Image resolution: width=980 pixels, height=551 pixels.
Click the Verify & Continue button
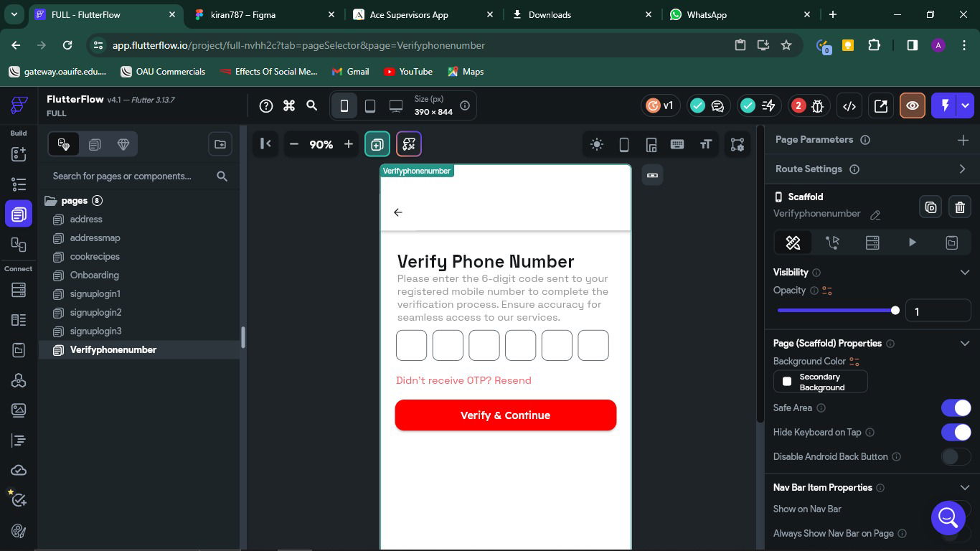505,415
